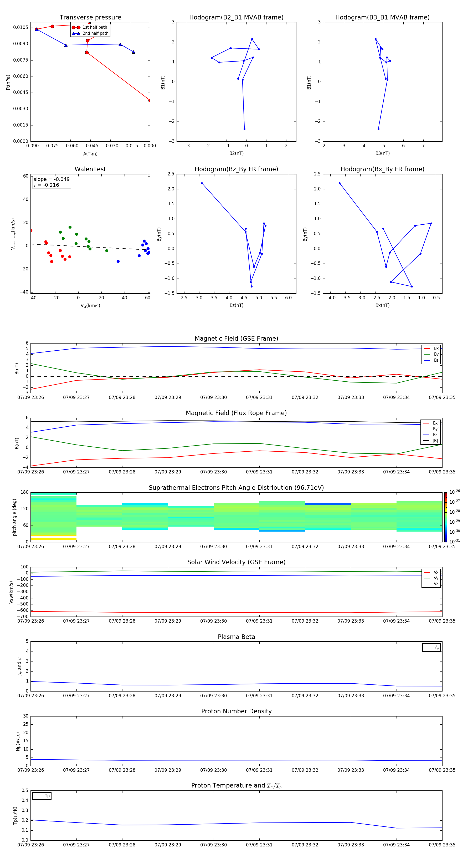This screenshot has width=473, height=868.
Task: Click the 'pitch angle (deg)' y-axis label
Action: (14, 517)
